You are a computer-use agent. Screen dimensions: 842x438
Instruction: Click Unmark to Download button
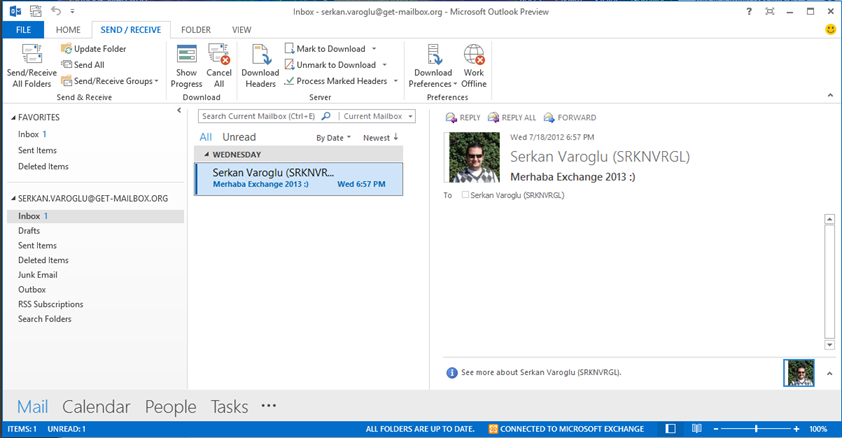point(331,65)
